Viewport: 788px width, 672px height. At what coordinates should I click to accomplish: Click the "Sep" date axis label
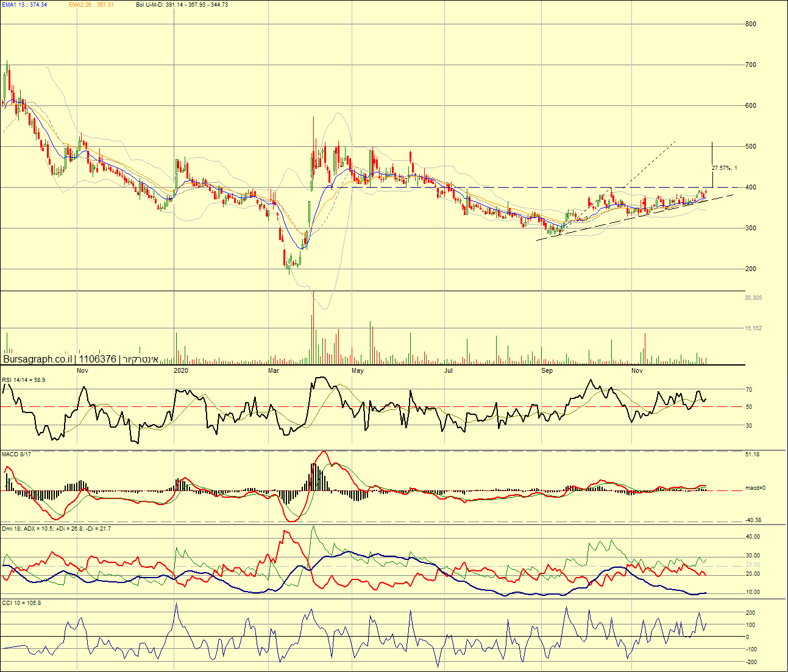point(547,370)
